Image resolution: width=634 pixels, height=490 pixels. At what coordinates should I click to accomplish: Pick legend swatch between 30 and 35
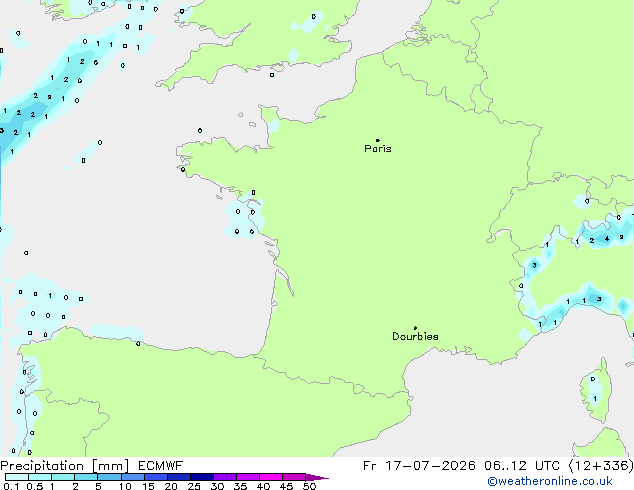click(225, 477)
